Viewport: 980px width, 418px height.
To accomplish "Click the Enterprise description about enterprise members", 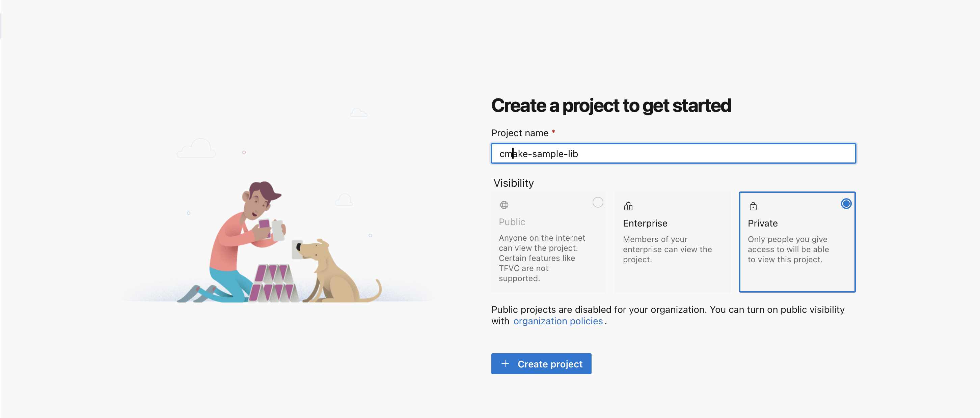I will [667, 249].
